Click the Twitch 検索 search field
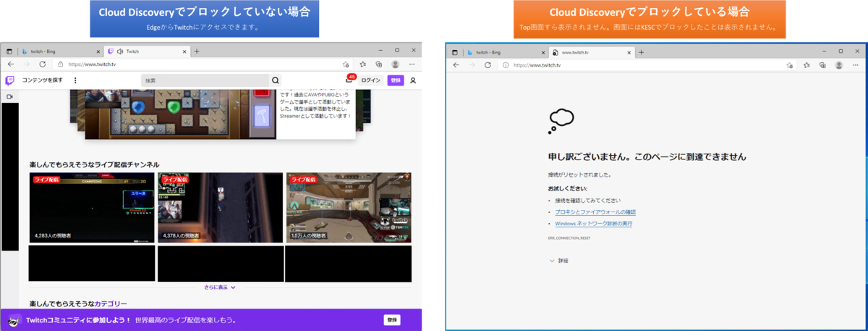This screenshot has height=331, width=868. tap(205, 80)
